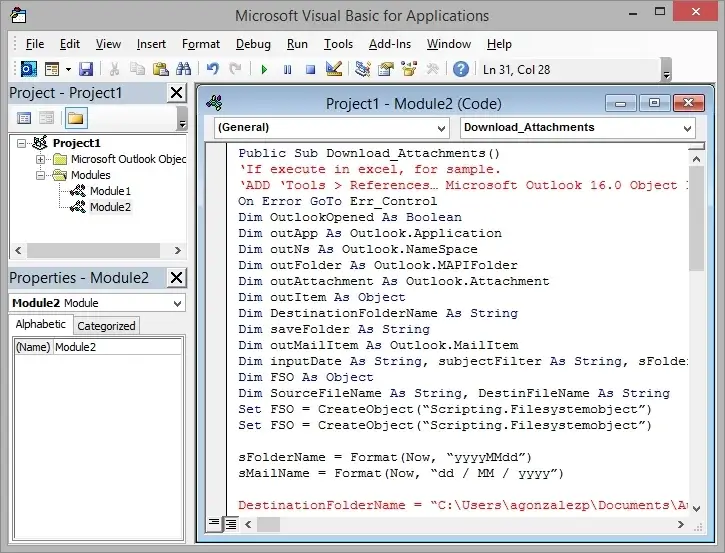This screenshot has height=553, width=725.
Task: Open Properties Window toolbar icon
Action: point(386,69)
